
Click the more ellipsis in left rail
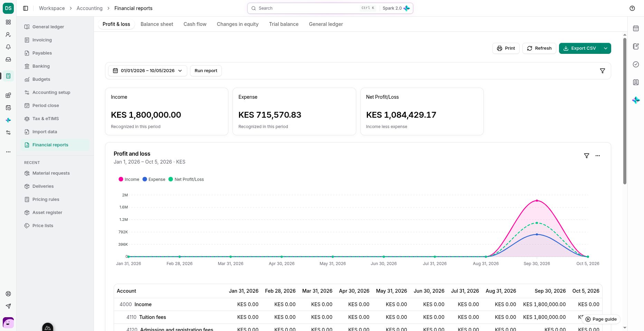point(8,152)
